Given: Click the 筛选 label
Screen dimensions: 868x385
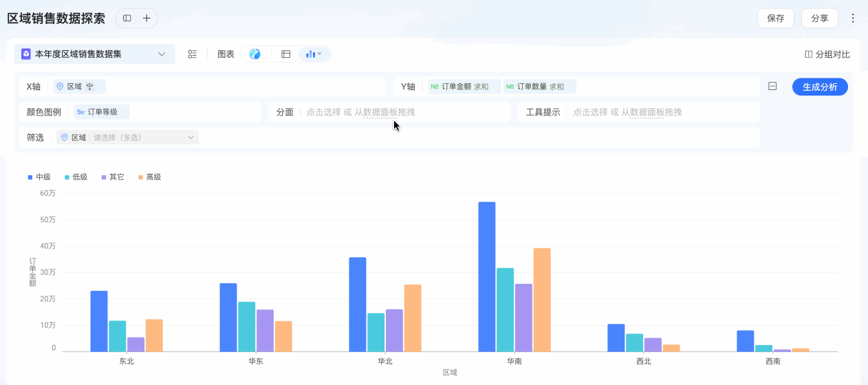Looking at the screenshot, I should coord(35,137).
